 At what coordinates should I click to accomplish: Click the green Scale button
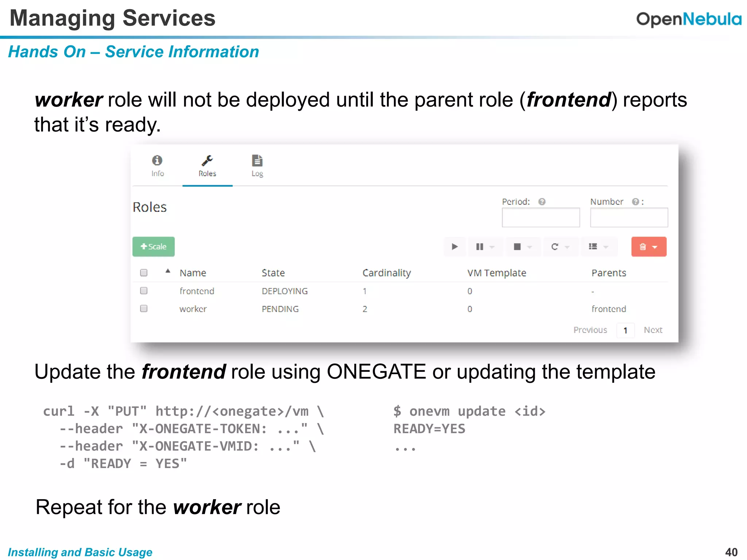[x=154, y=246]
